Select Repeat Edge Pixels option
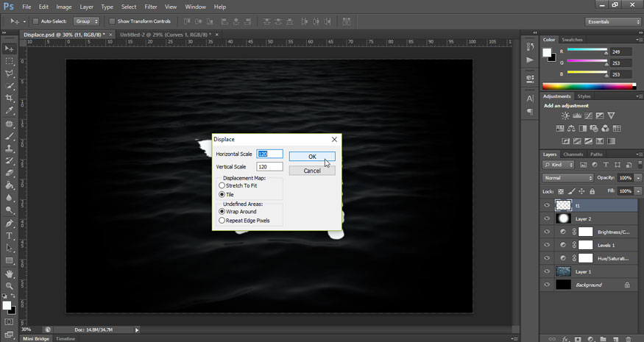 [222, 220]
